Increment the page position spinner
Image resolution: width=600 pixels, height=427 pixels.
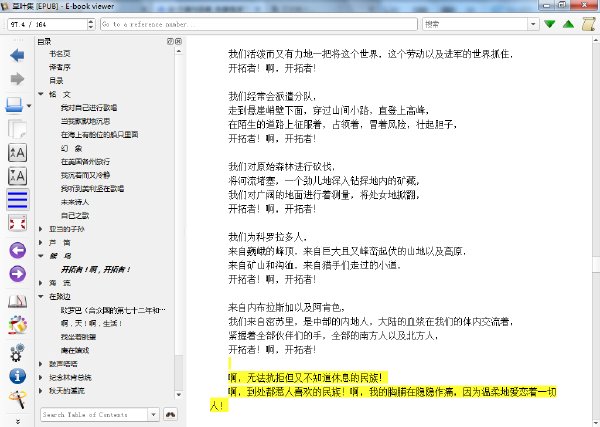(91, 21)
